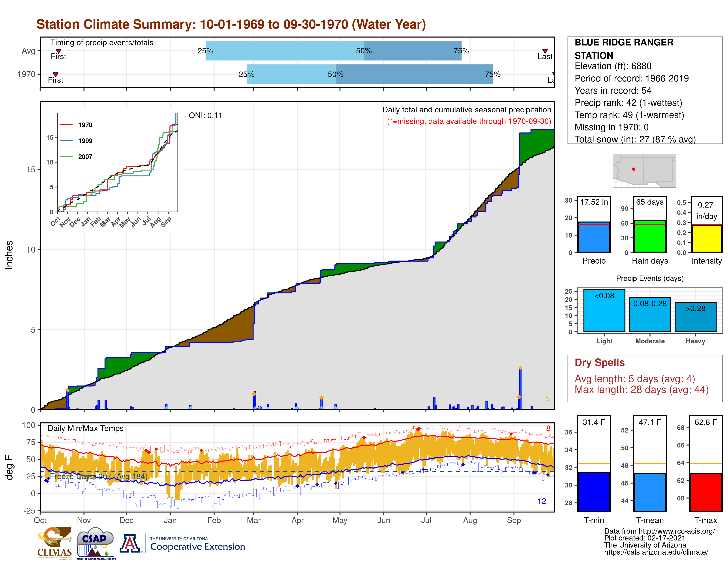Click the '65 days' rain days value
The width and height of the screenshot is (728, 563).
[650, 202]
